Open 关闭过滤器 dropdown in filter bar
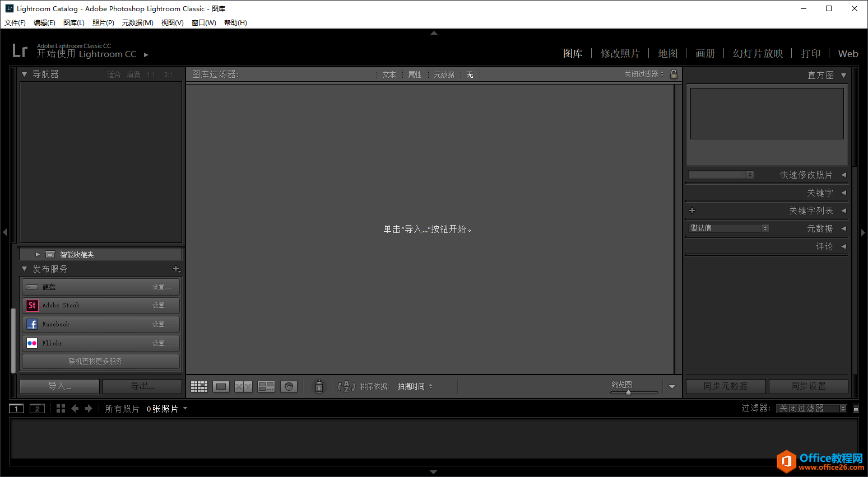This screenshot has width=868, height=477. 644,74
